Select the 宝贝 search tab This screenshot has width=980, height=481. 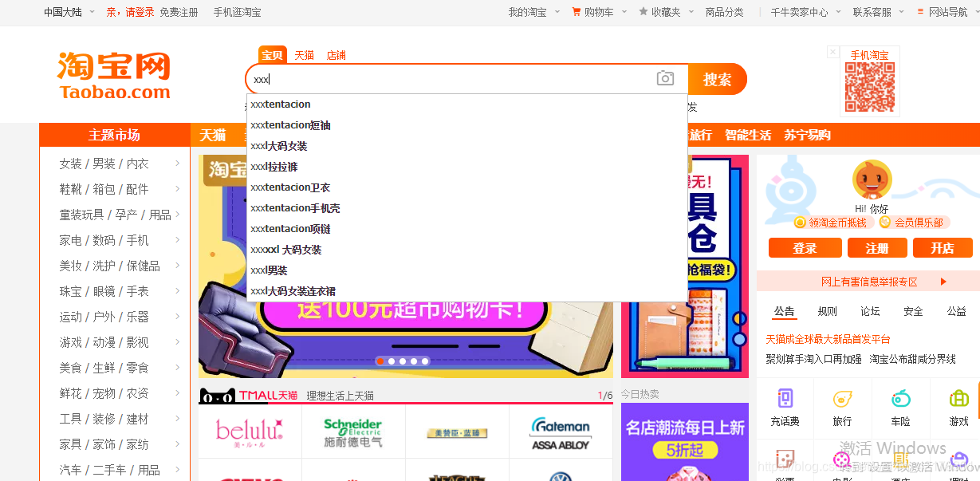coord(273,55)
